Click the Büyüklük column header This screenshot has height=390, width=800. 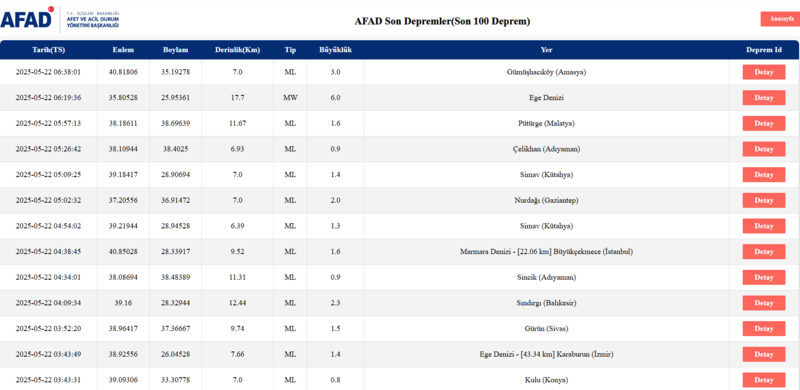click(x=335, y=50)
